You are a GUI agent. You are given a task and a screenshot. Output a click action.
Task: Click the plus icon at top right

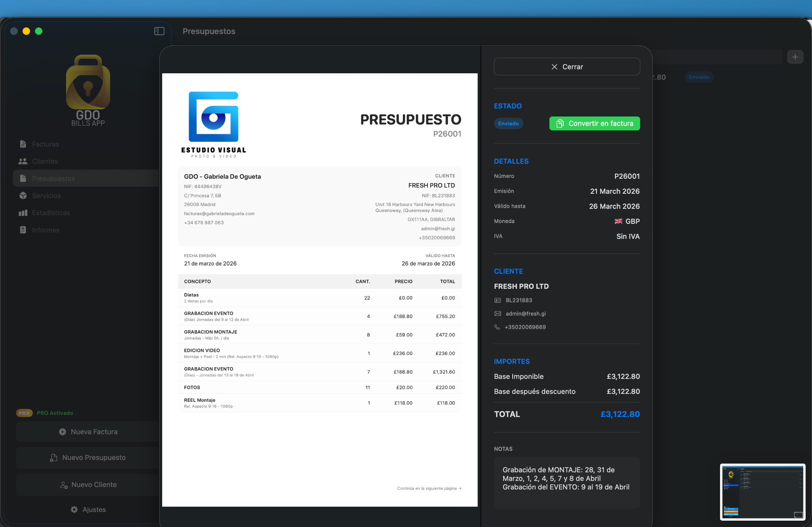point(795,57)
